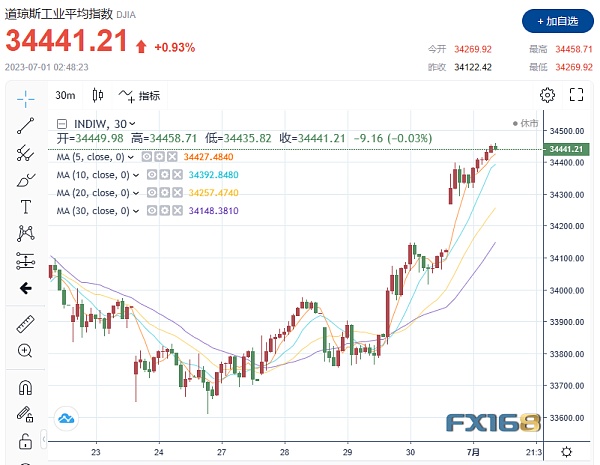Expand the INDIW, 30 symbol dropdown
The image size is (600, 465).
click(132, 124)
